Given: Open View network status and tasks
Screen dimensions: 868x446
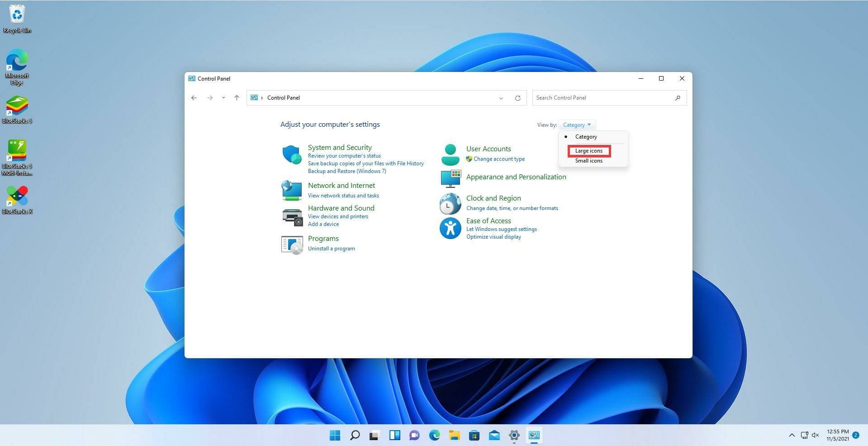Looking at the screenshot, I should (x=343, y=196).
